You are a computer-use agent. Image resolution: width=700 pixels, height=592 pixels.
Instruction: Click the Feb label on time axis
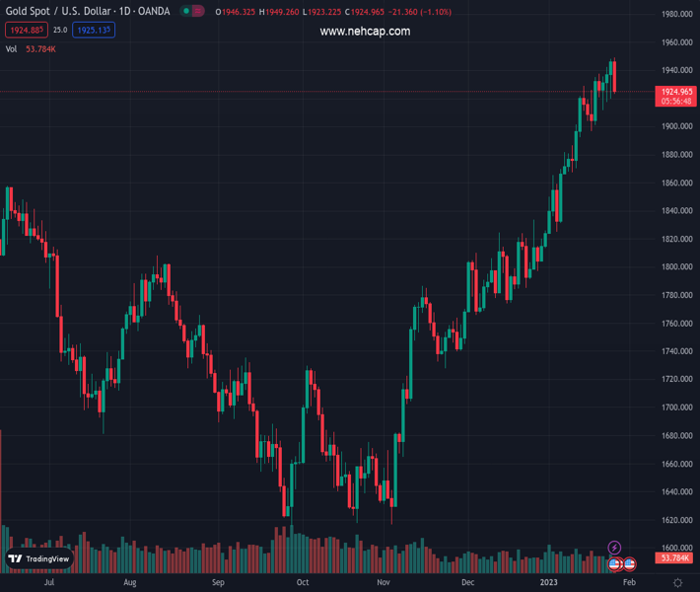(629, 583)
